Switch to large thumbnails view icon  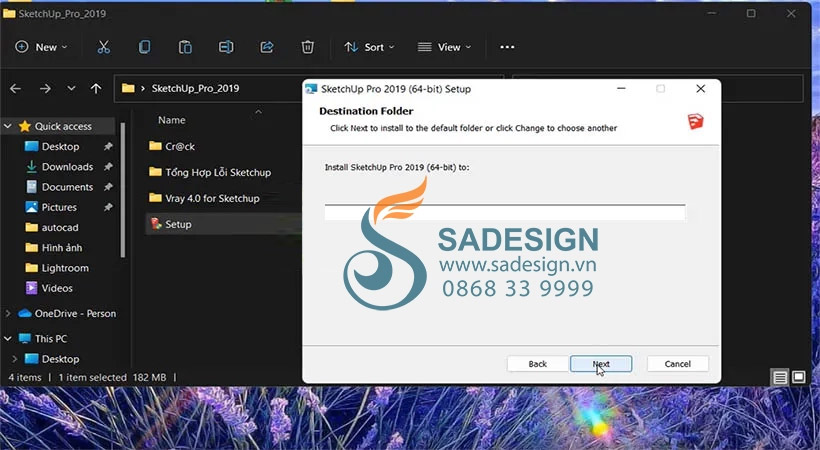[799, 377]
